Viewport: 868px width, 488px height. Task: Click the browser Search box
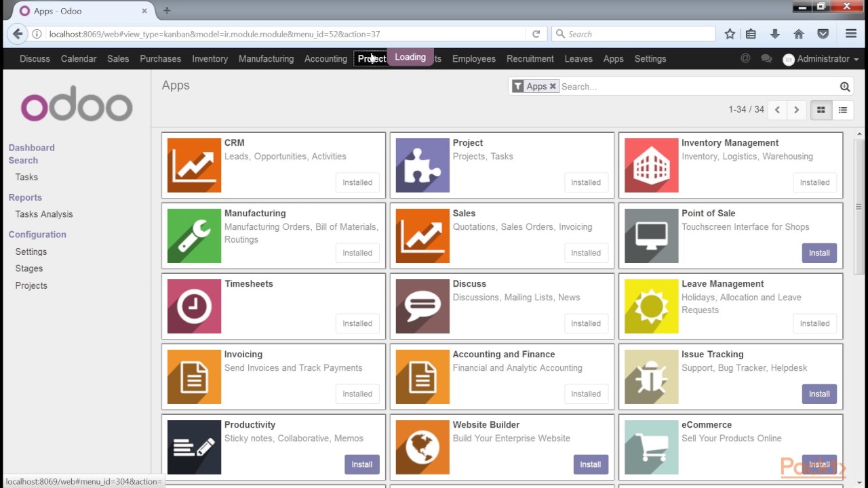point(634,34)
